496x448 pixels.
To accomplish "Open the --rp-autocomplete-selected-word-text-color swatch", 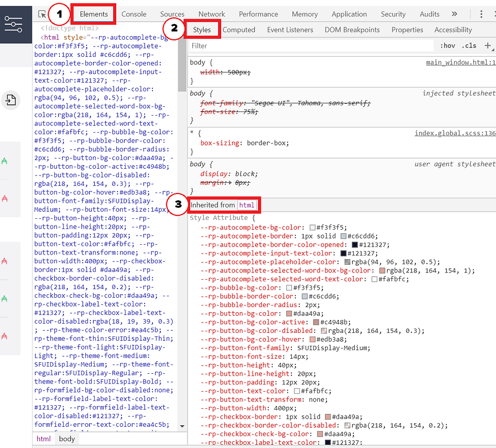I will click(375, 279).
